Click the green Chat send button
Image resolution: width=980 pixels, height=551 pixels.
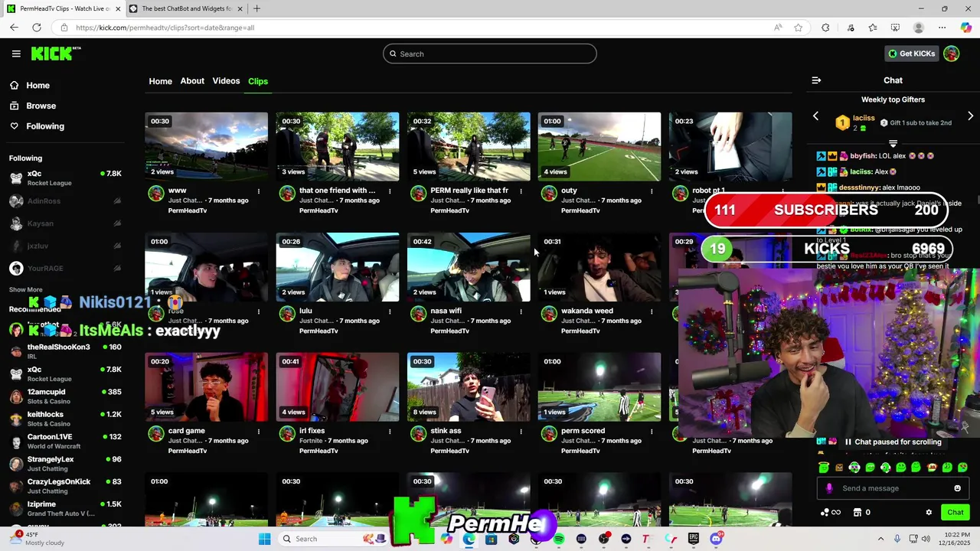955,512
